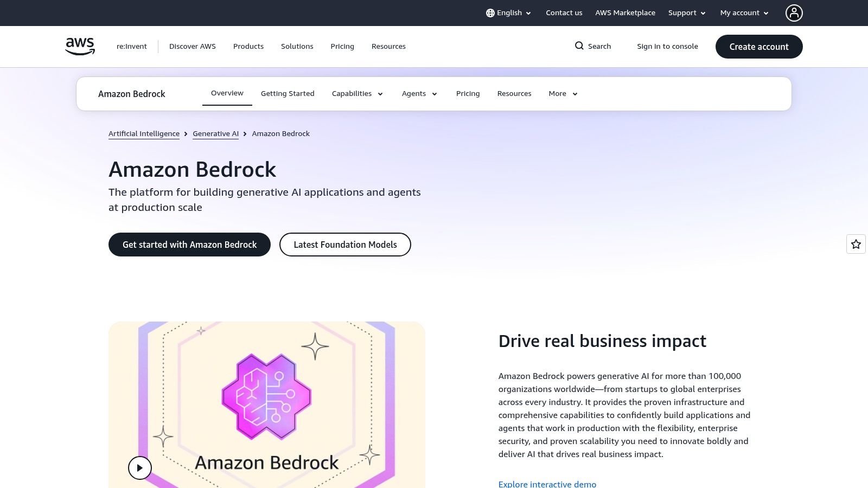Open the Products menu
This screenshot has height=488, width=868.
[248, 47]
